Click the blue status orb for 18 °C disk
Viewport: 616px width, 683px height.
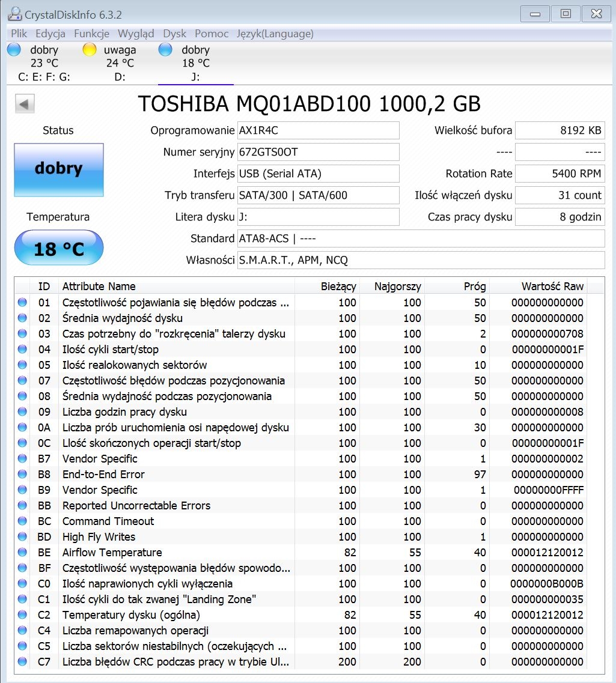click(165, 49)
